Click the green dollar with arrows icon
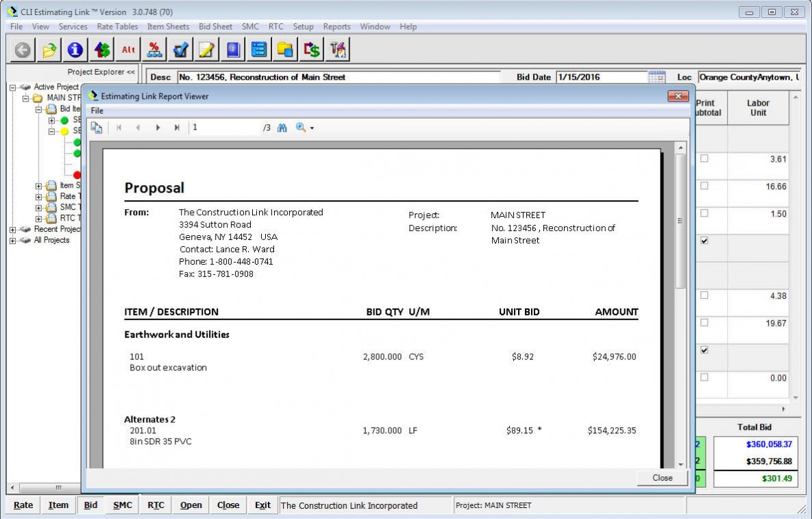The image size is (812, 519). pos(102,50)
